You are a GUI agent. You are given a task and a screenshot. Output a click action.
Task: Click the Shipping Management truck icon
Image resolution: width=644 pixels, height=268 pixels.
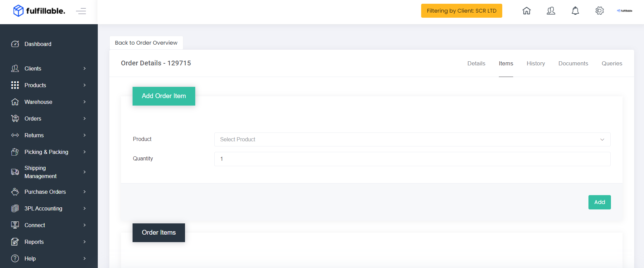[x=15, y=172]
